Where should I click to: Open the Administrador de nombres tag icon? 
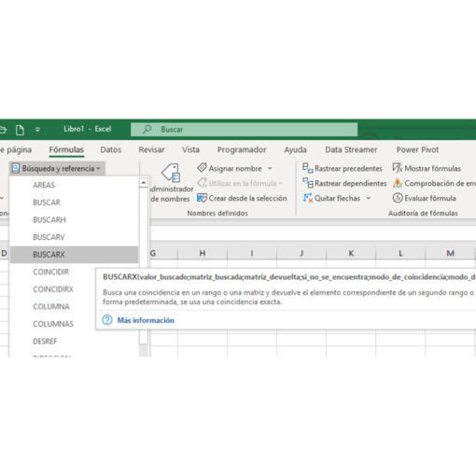[x=171, y=173]
